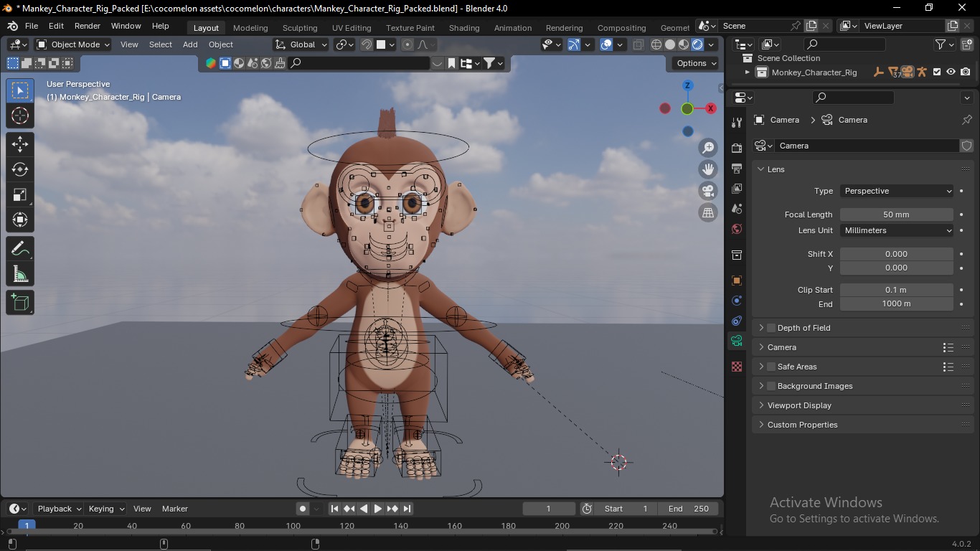Jump to the timeline start frame
This screenshot has height=551, width=980.
334,509
